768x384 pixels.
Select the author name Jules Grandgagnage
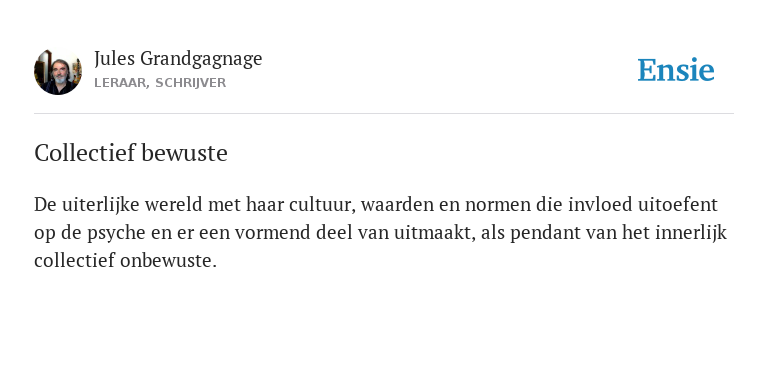[x=178, y=59]
